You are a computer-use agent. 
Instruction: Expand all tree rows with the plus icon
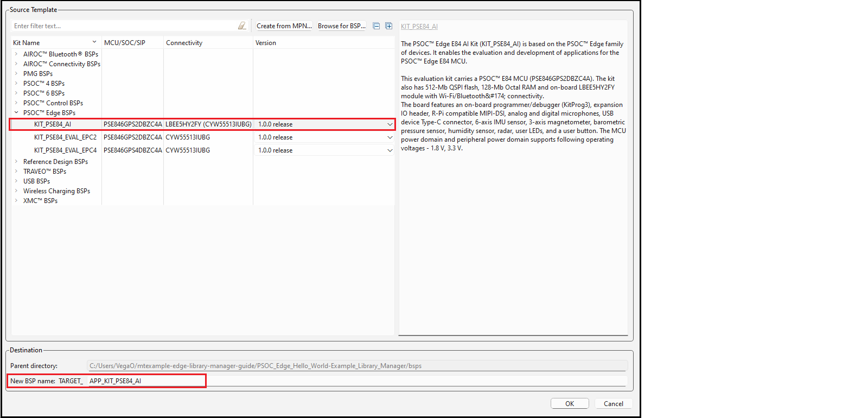pyautogui.click(x=388, y=26)
